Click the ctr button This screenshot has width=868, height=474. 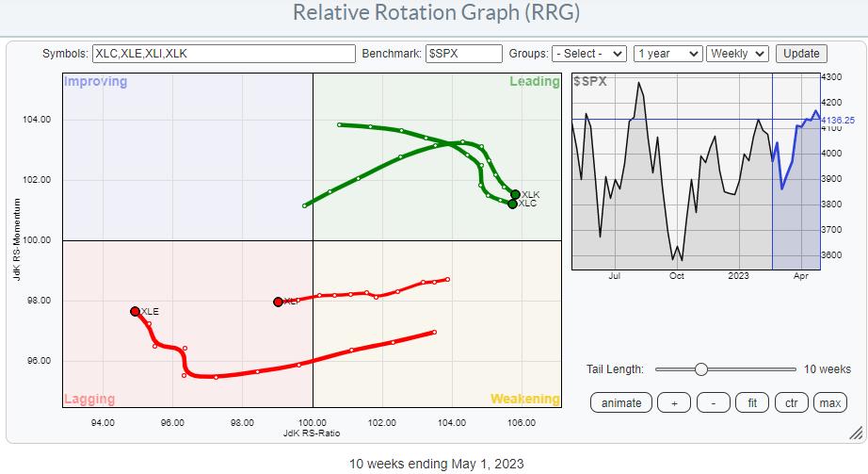791,402
